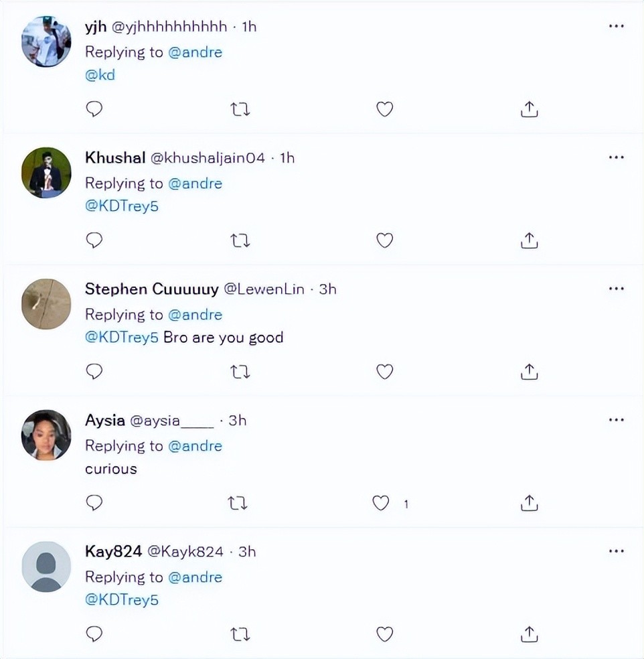
Task: View Aysia's profile avatar
Action: [x=46, y=435]
